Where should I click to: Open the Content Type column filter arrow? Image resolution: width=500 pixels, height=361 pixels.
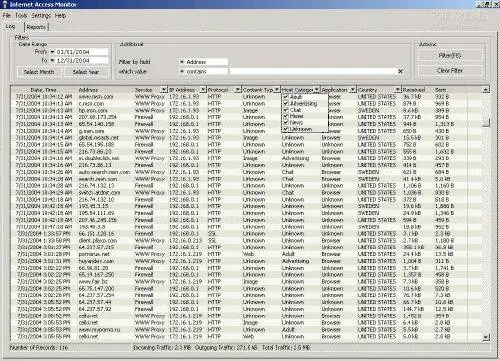point(277,90)
